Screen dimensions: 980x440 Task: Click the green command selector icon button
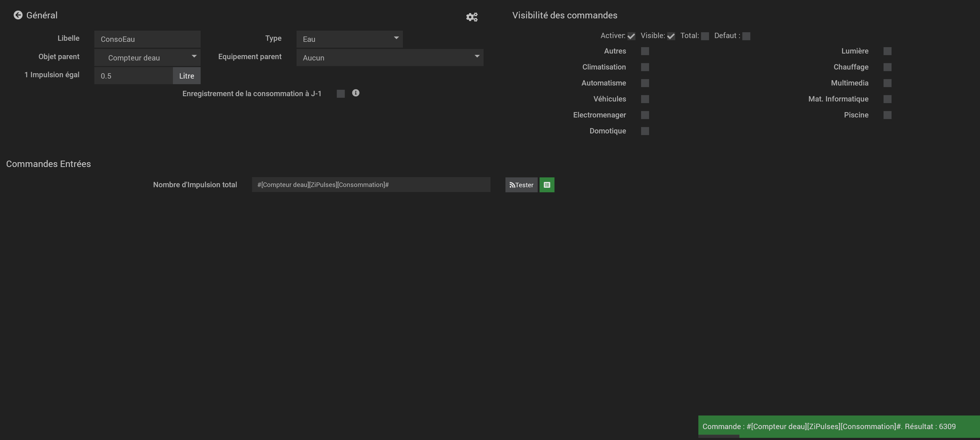pyautogui.click(x=547, y=185)
